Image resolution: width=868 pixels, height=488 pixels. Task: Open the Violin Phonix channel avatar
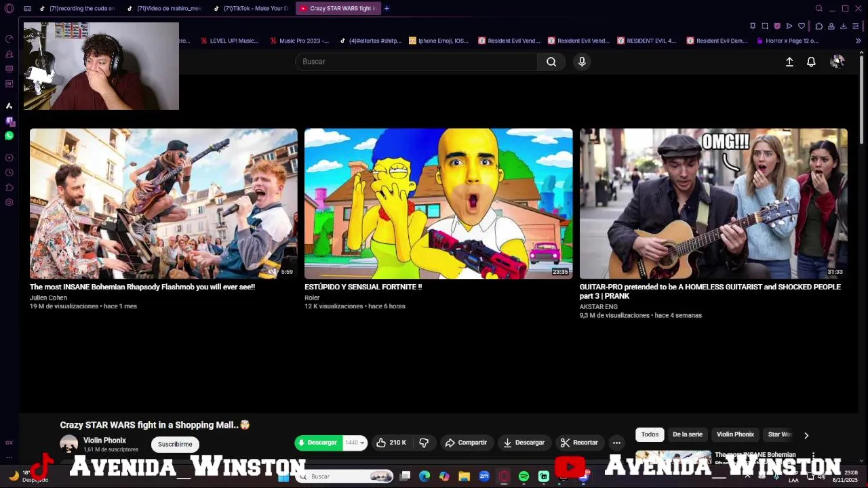(x=69, y=444)
